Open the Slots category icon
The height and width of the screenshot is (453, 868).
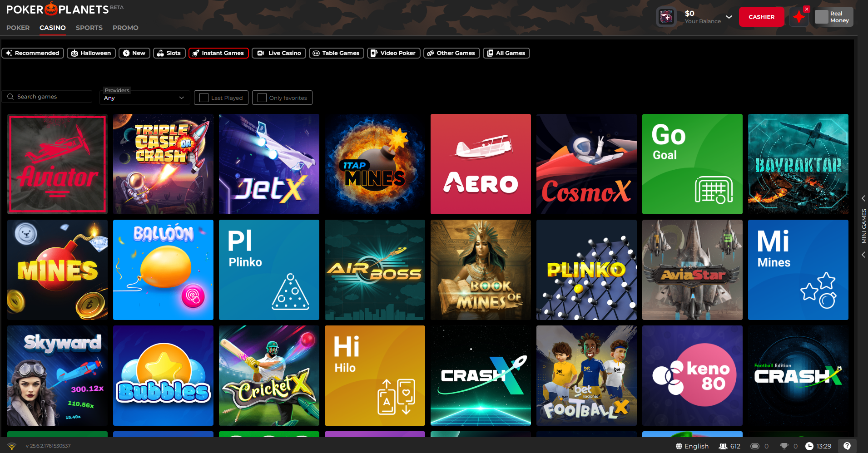coord(160,53)
